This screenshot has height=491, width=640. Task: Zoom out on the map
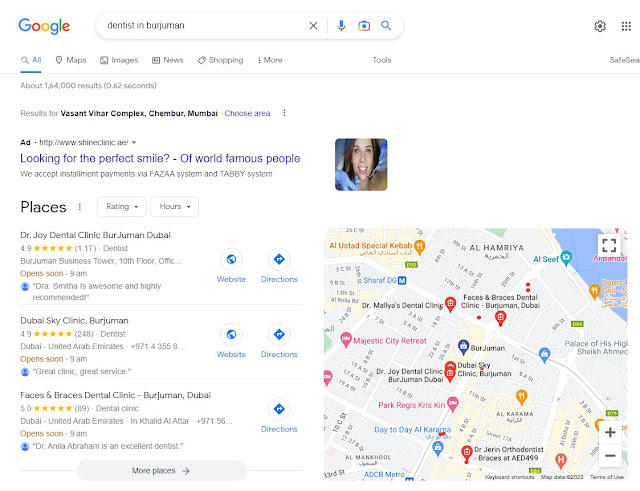point(610,455)
